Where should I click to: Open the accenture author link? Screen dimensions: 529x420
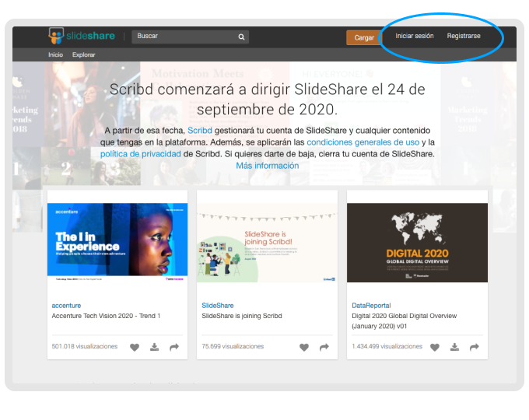coord(66,306)
